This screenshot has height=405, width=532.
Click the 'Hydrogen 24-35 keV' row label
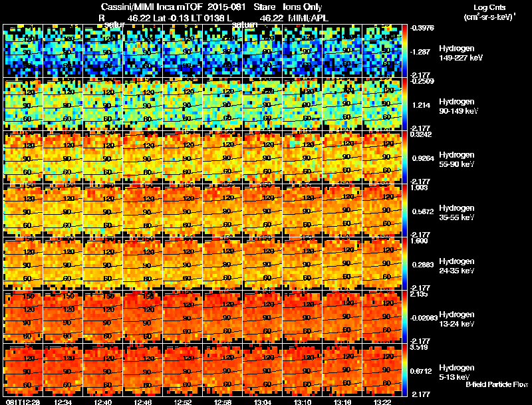[457, 266]
